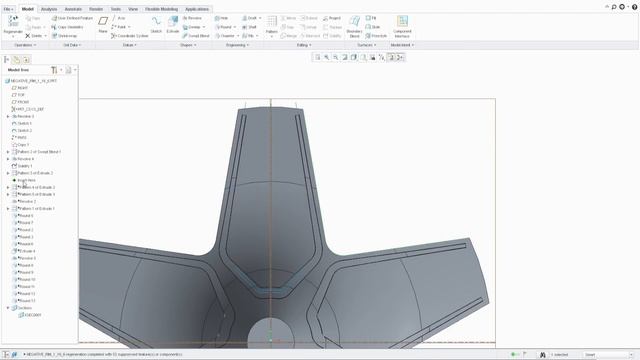Select the Shell tool
640x360 pixels.
(249, 27)
